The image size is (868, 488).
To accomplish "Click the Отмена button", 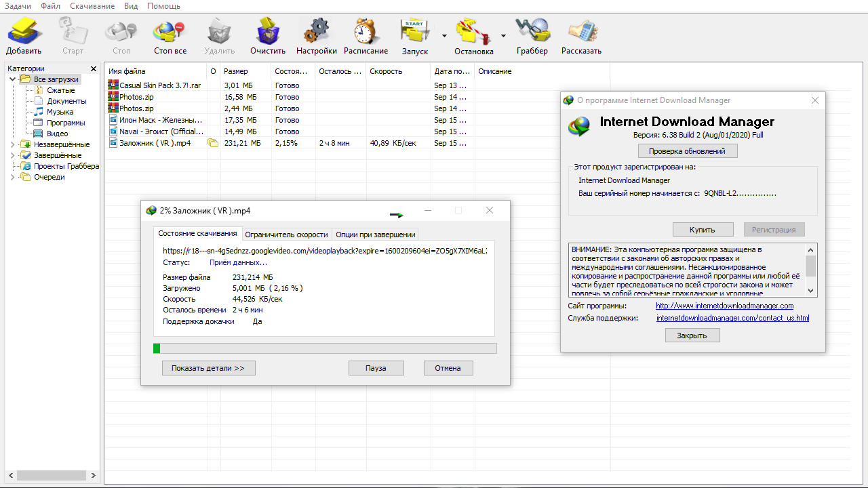I will point(448,368).
